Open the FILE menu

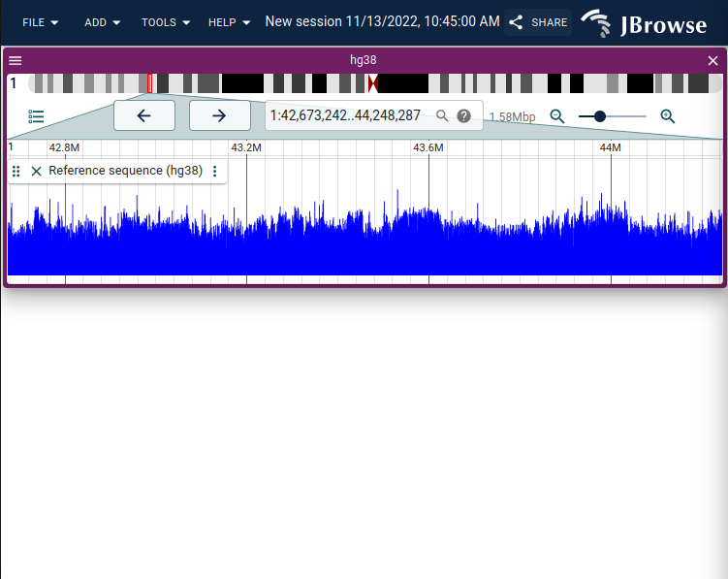[41, 22]
